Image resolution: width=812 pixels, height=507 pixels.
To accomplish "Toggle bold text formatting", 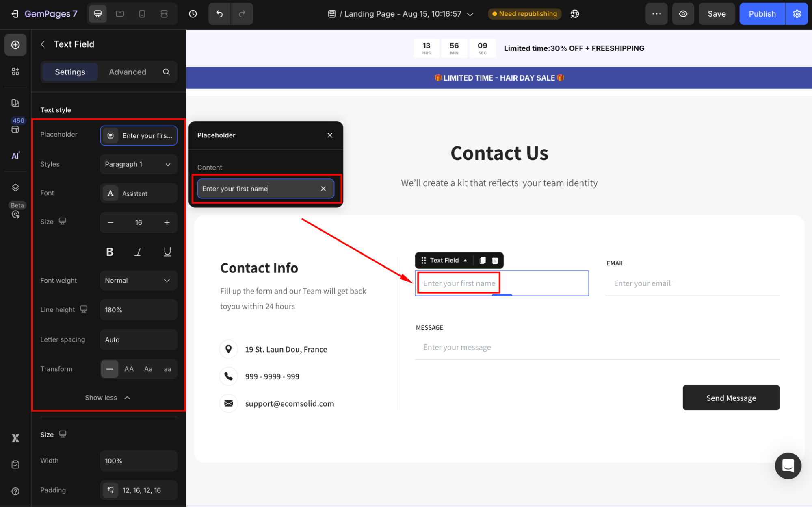I will coord(110,252).
